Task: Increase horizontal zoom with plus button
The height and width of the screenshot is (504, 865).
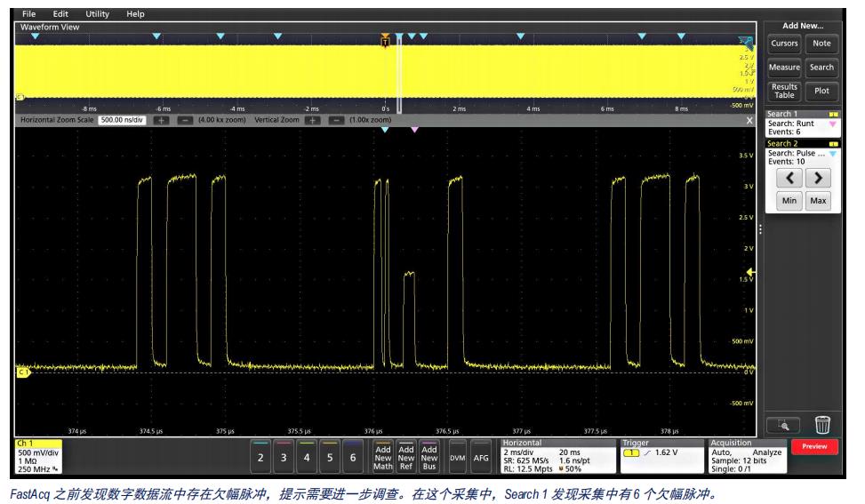Action: click(163, 119)
